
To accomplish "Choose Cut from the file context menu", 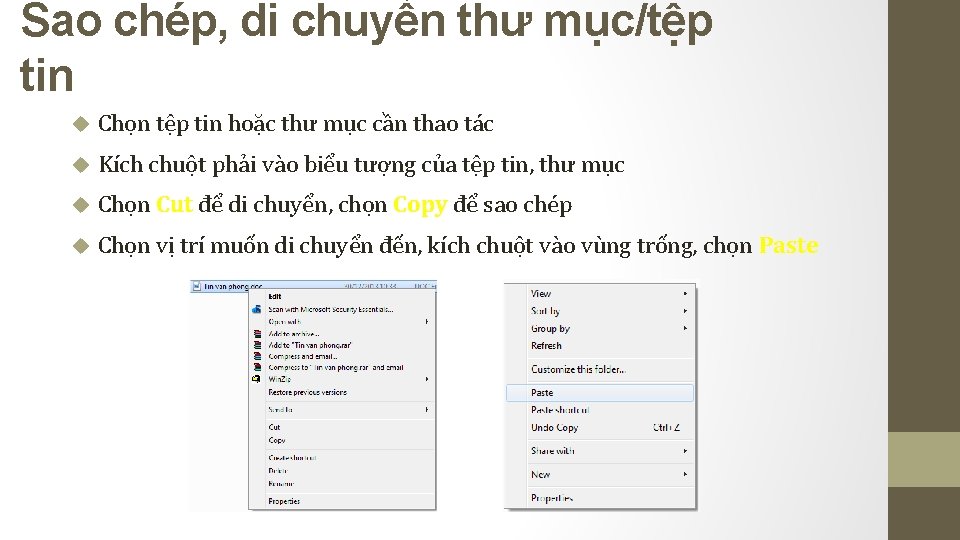I will coord(274,427).
